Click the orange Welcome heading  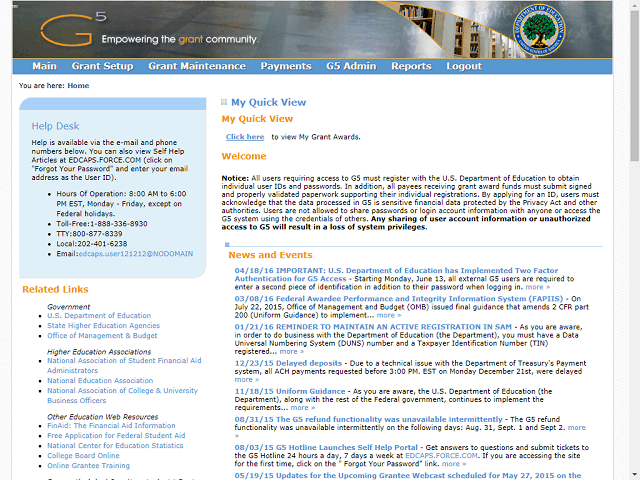[244, 156]
